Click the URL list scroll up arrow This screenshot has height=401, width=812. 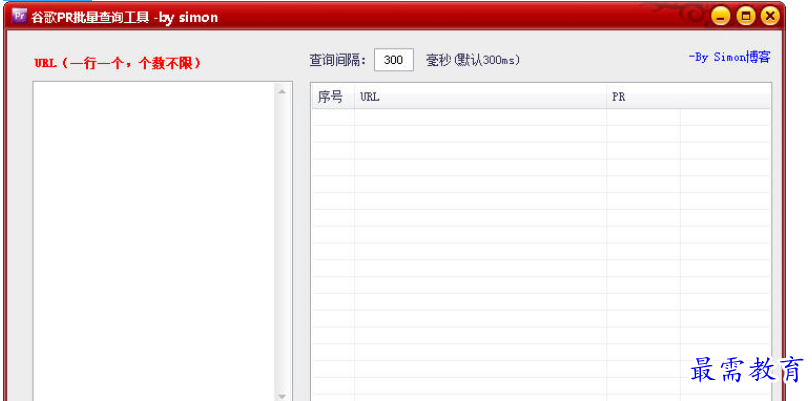(x=282, y=92)
